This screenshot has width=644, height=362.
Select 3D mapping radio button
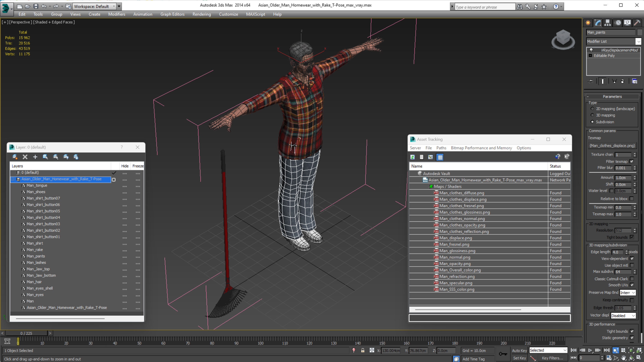592,115
